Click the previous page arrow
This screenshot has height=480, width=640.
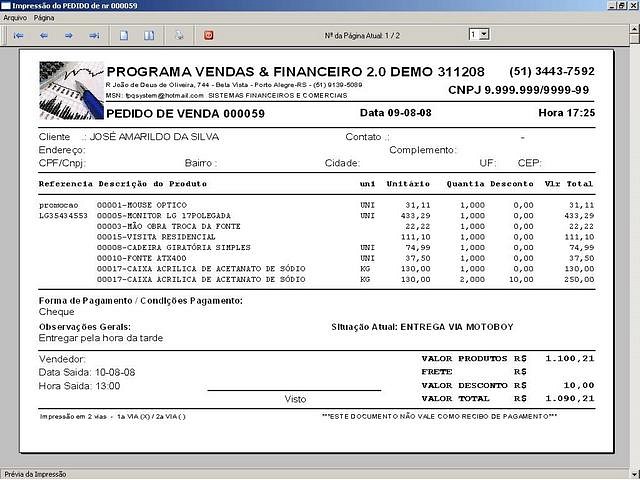pyautogui.click(x=44, y=35)
